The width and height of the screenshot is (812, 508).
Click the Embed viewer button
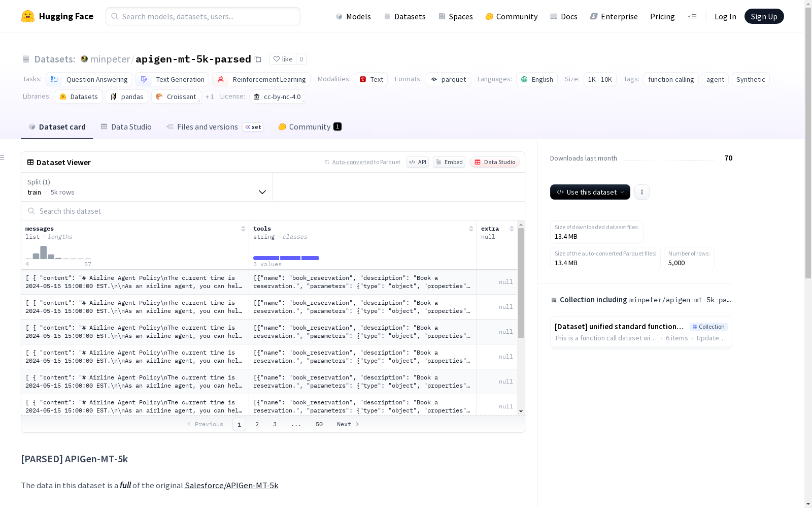click(x=449, y=162)
